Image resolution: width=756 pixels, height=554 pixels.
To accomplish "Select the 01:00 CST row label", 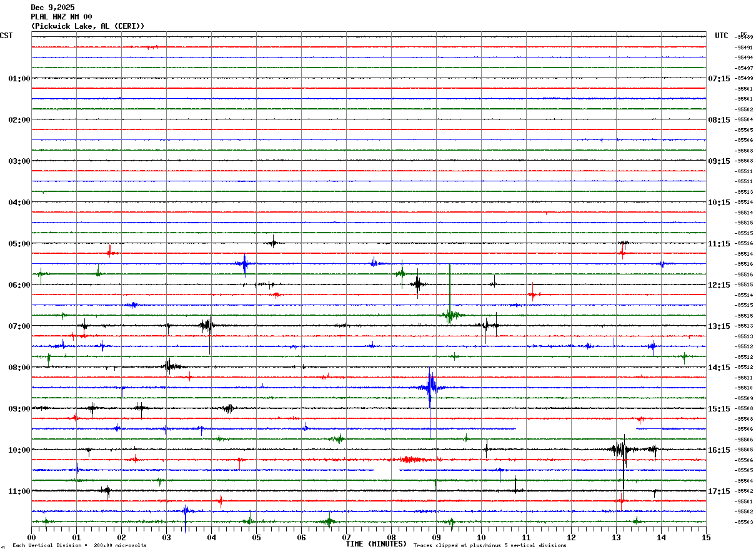I will (19, 79).
